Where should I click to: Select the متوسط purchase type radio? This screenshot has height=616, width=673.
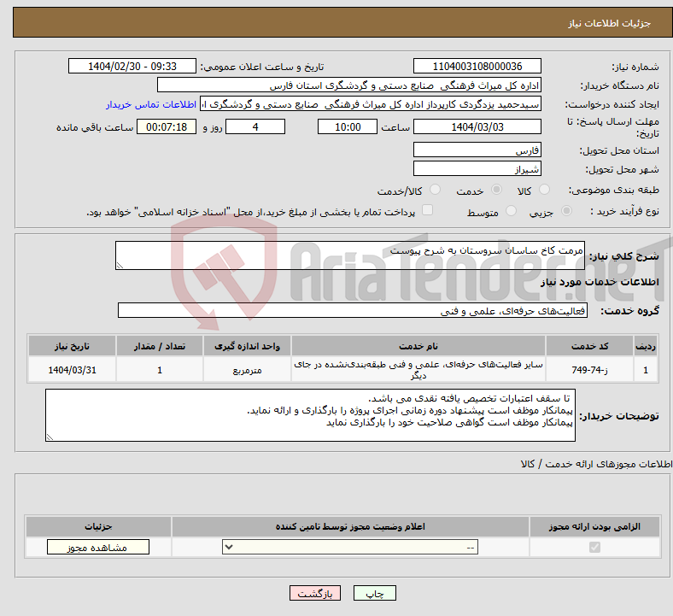[x=511, y=211]
